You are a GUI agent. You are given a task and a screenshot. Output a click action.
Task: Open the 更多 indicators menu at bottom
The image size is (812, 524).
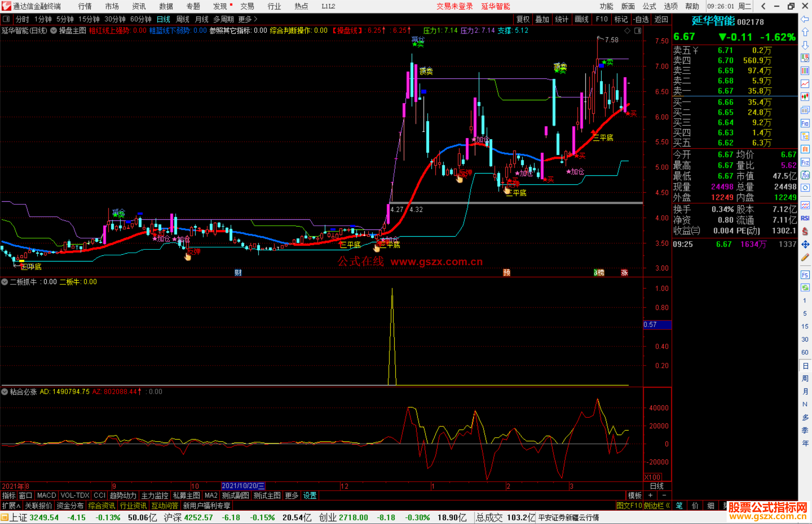pyautogui.click(x=291, y=495)
